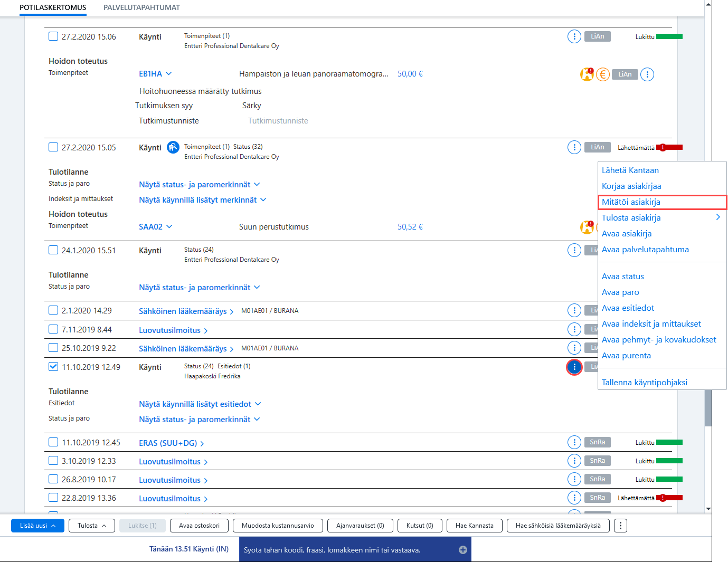Click the Muodosta kustannusarvio button
This screenshot has width=728, height=562.
[278, 526]
